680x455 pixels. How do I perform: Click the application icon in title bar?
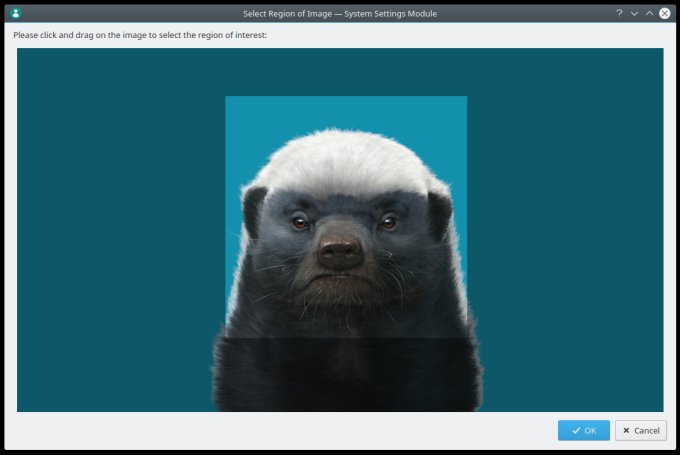tap(15, 13)
